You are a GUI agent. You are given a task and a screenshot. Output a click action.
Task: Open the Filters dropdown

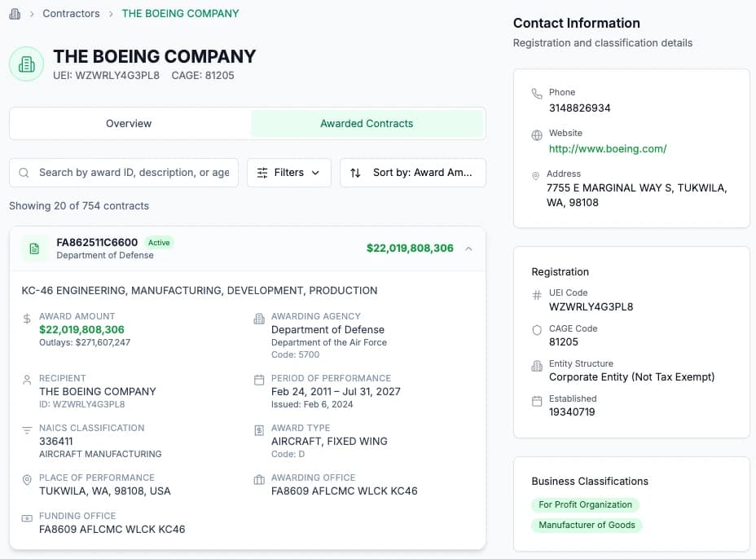pos(289,173)
